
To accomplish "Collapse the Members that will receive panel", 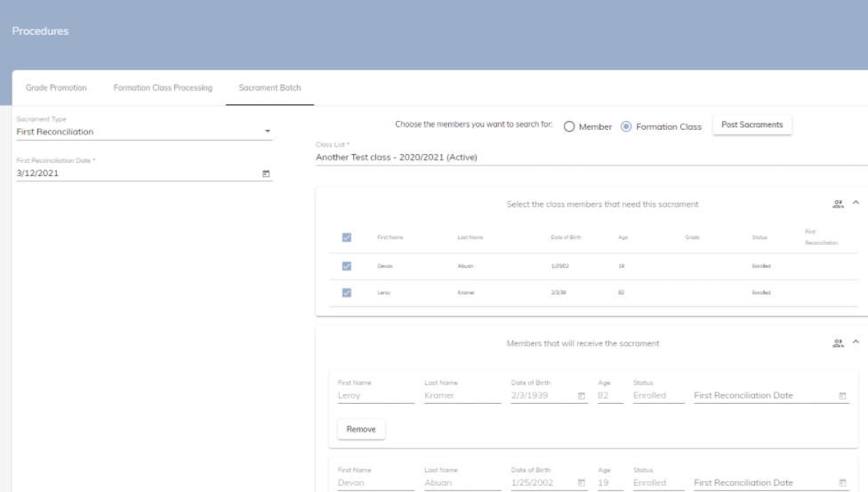I will pos(856,343).
